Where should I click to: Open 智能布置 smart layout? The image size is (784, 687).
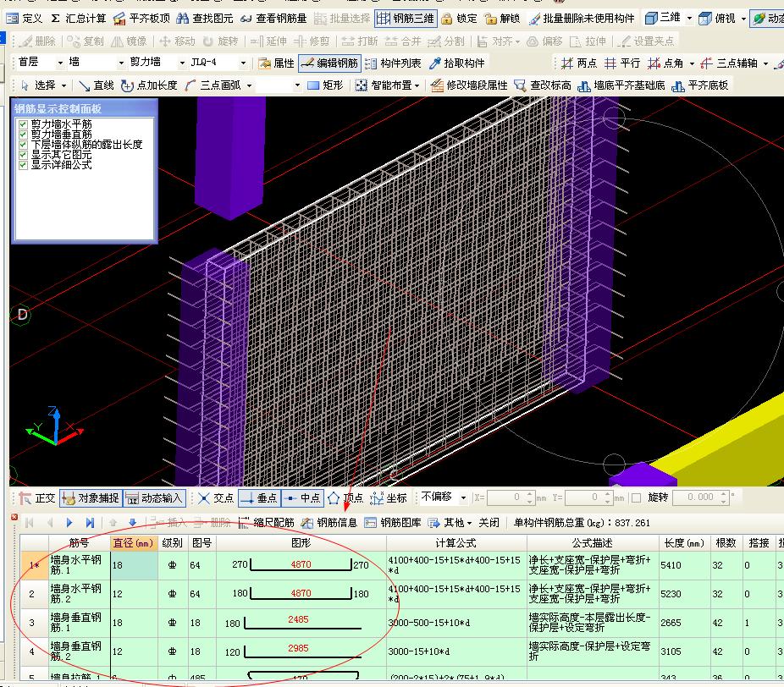tap(387, 85)
